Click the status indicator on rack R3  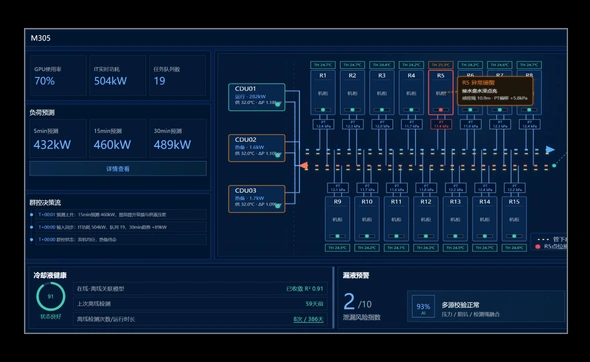[x=382, y=110]
